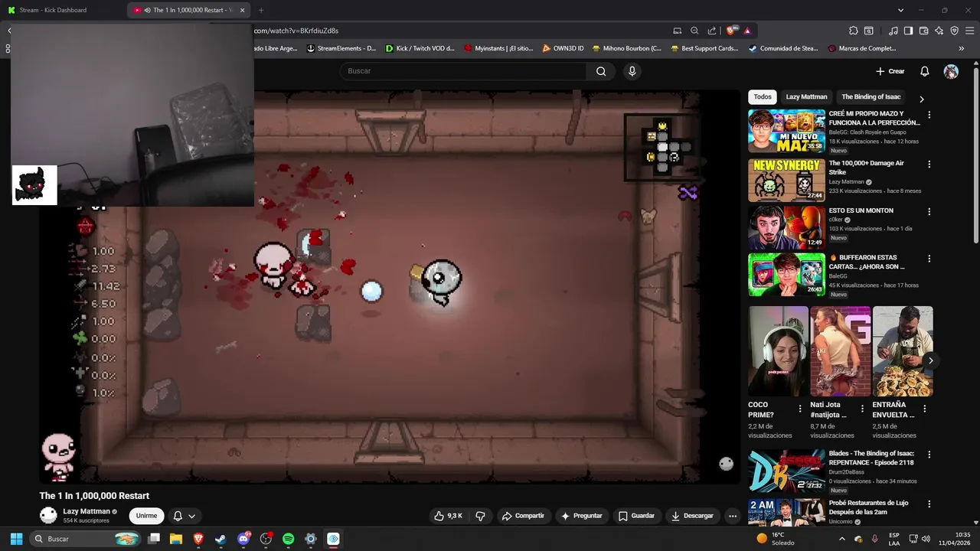
Task: Open Leo AI sparkle icon in toolbar
Action: pyautogui.click(x=939, y=31)
